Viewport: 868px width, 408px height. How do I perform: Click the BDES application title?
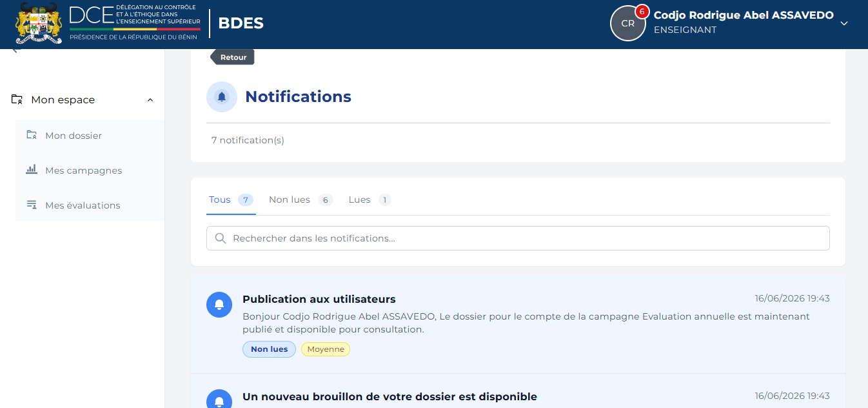(241, 23)
